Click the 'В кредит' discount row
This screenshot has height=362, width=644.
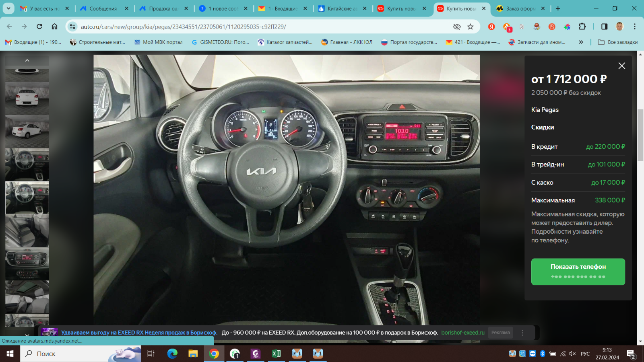(578, 147)
